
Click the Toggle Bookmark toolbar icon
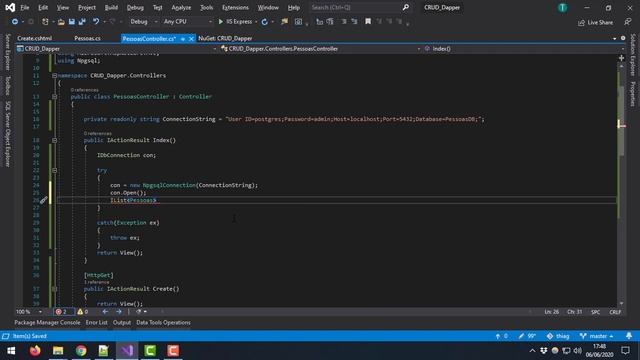point(368,22)
